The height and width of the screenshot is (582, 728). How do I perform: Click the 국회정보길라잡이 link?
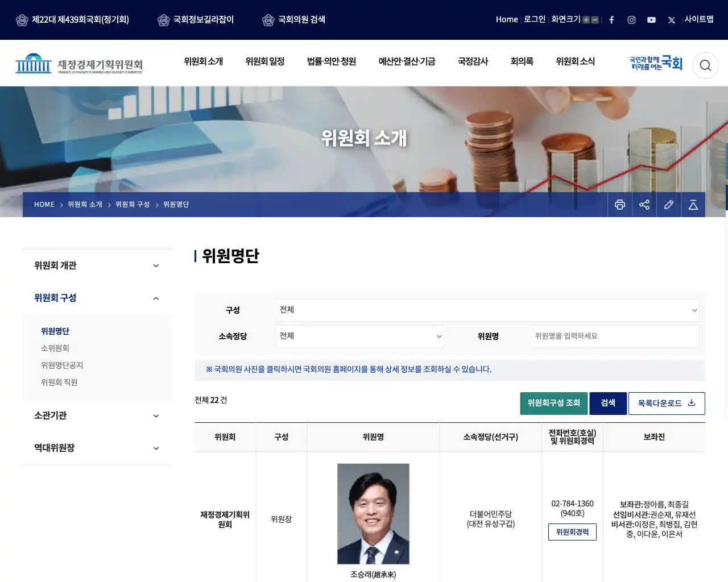click(x=204, y=20)
